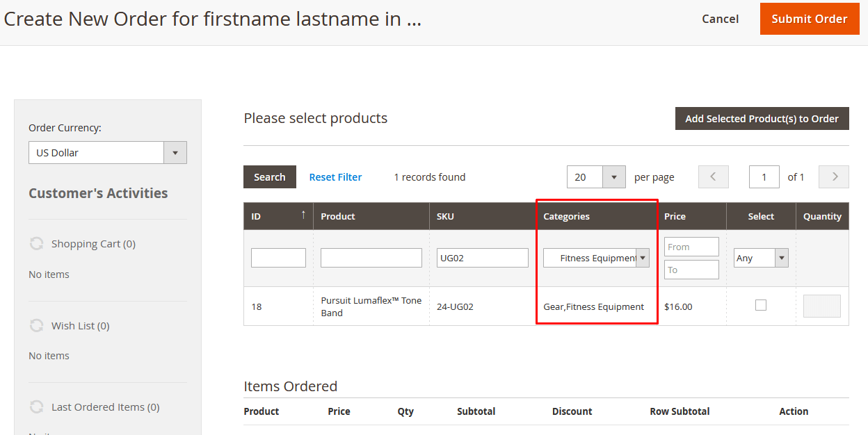Click Add Selected Product(s) to Order
This screenshot has width=868, height=435.
click(x=762, y=119)
